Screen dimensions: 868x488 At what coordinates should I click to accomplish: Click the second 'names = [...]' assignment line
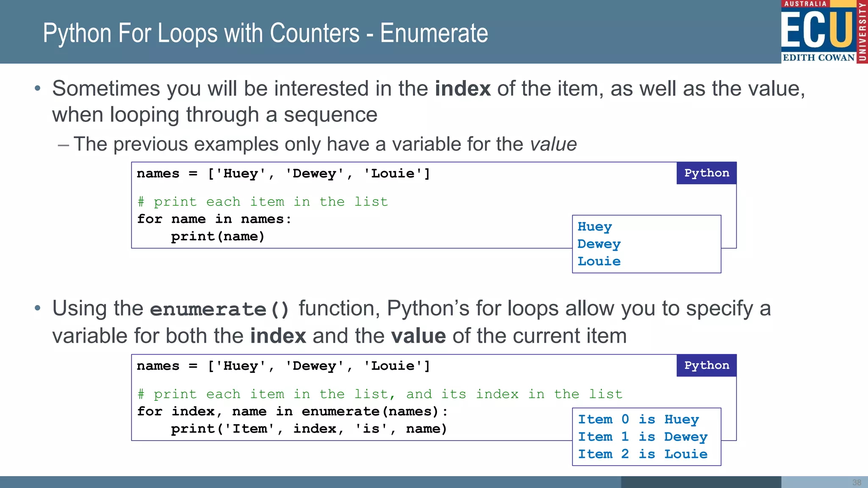click(284, 366)
